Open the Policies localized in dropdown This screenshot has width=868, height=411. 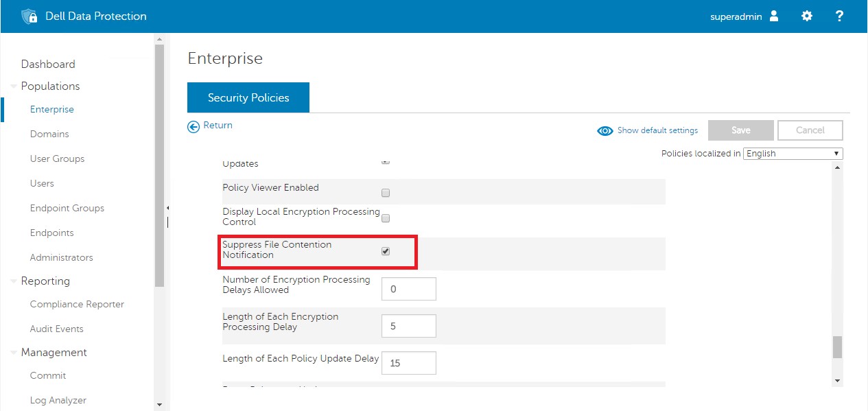(793, 153)
